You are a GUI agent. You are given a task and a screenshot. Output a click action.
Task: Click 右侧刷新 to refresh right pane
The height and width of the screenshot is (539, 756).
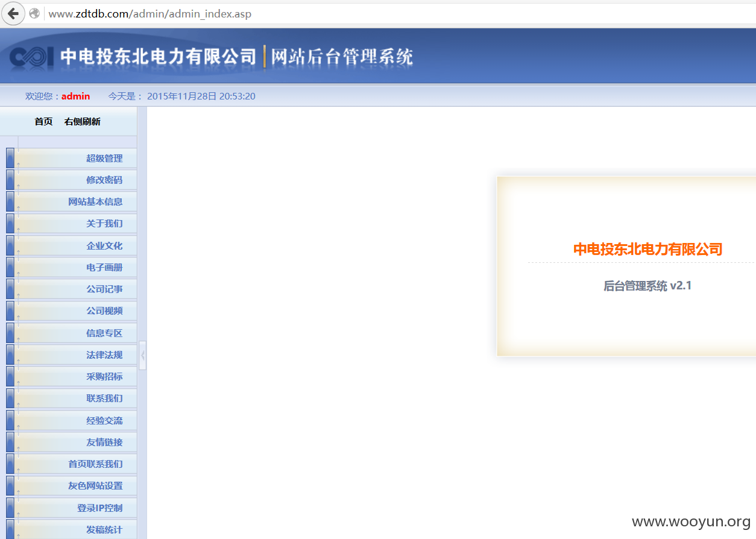[x=83, y=121]
